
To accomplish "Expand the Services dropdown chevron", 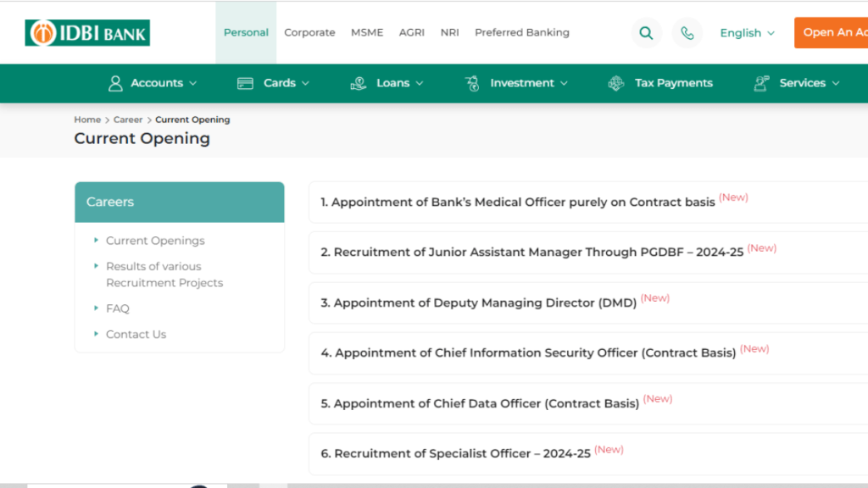I will [x=836, y=84].
